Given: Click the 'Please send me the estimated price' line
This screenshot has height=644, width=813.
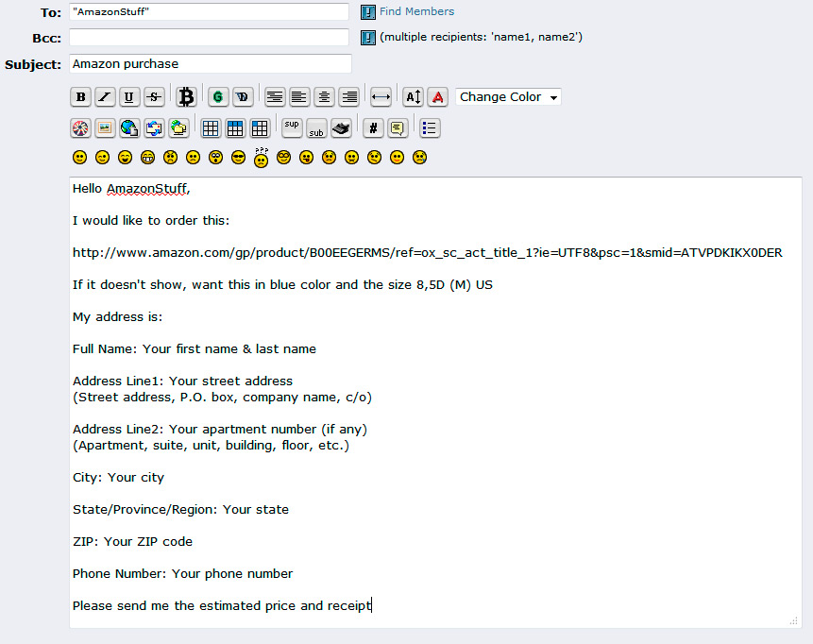Looking at the screenshot, I should pos(222,606).
